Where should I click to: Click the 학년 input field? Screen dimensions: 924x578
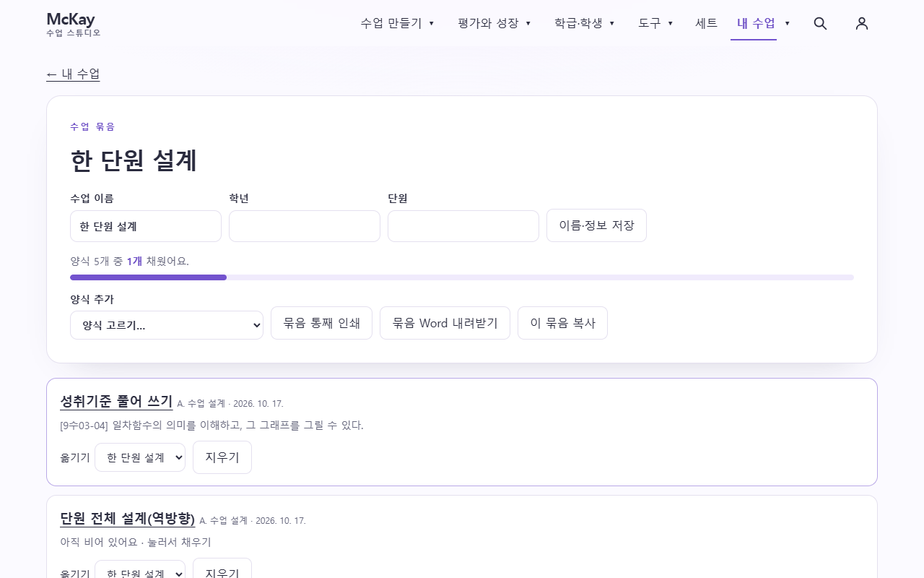click(x=305, y=226)
